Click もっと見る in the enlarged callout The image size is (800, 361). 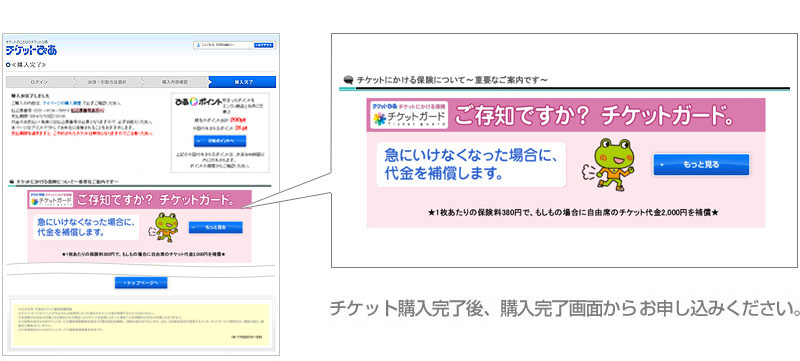click(x=701, y=165)
